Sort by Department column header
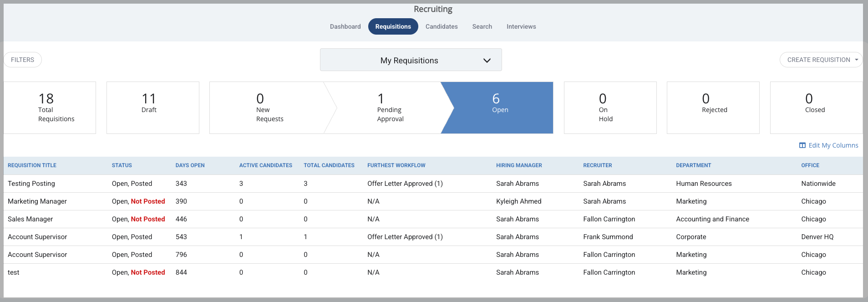 pos(693,165)
